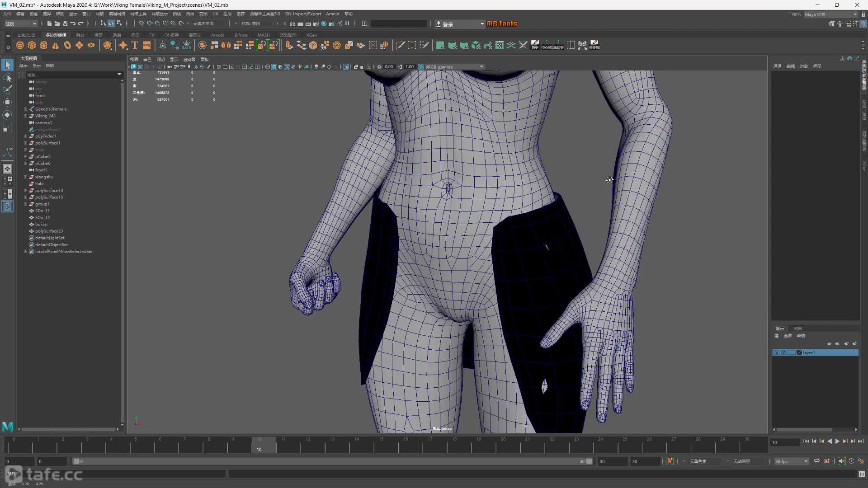Image resolution: width=868 pixels, height=488 pixels.
Task: Create a polygon cone from the shelf
Action: pyautogui.click(x=55, y=45)
